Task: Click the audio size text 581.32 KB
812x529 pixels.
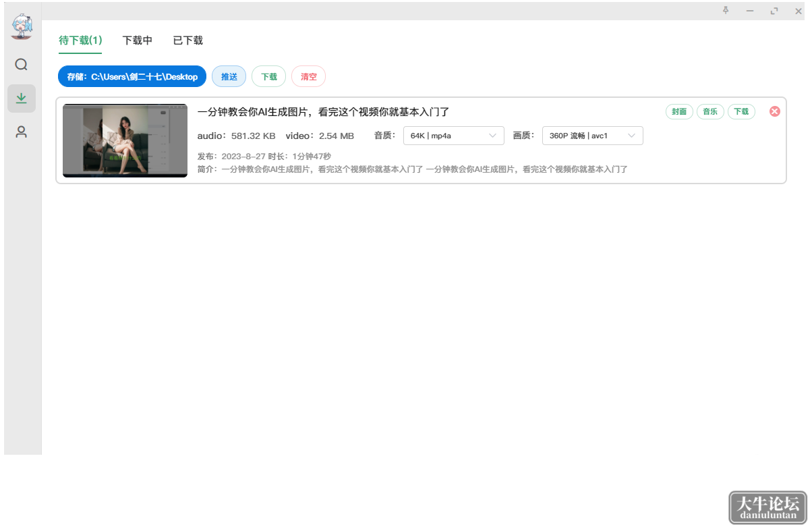Action: [x=253, y=136]
